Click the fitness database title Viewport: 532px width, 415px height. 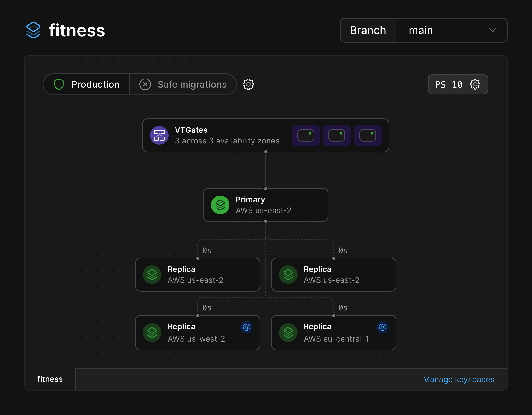click(x=77, y=30)
